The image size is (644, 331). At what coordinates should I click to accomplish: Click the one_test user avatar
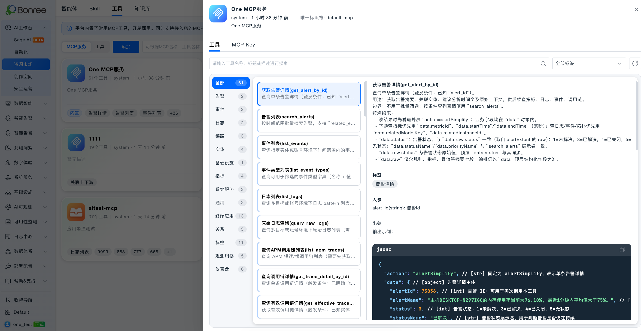[x=7, y=324]
